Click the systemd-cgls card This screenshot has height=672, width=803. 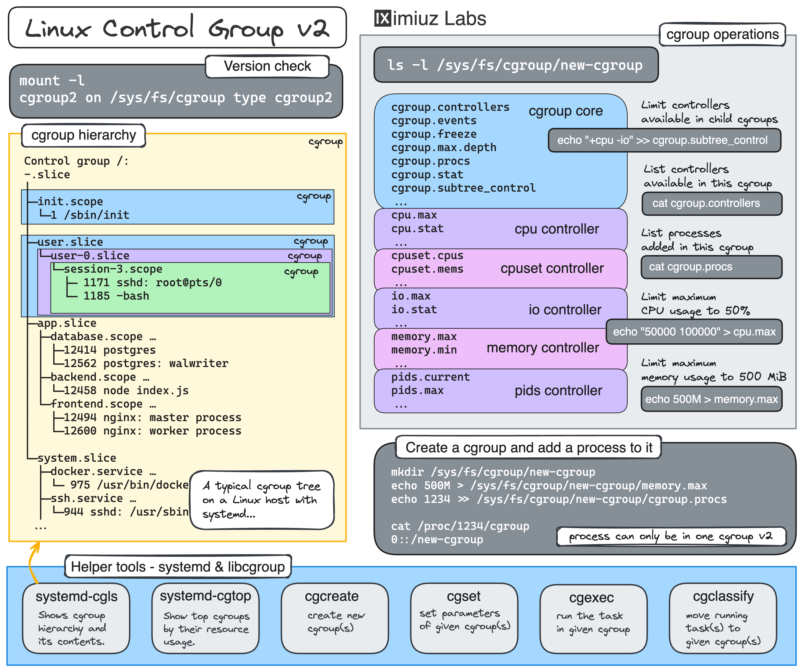click(x=76, y=619)
